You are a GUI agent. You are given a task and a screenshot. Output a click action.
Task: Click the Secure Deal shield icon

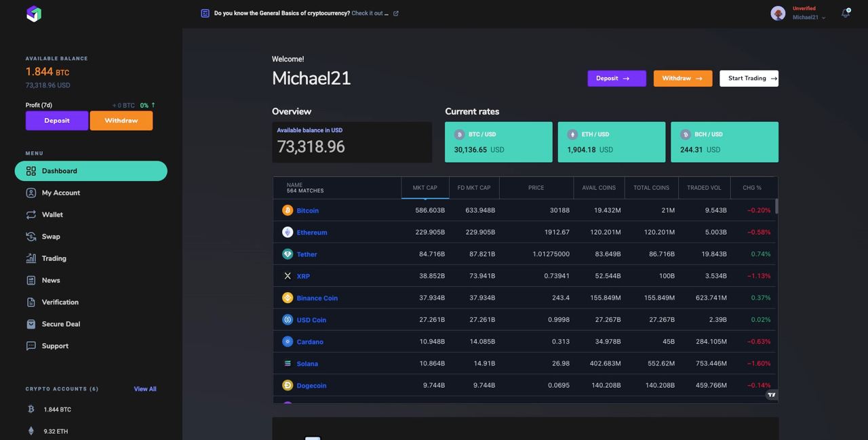pos(31,324)
